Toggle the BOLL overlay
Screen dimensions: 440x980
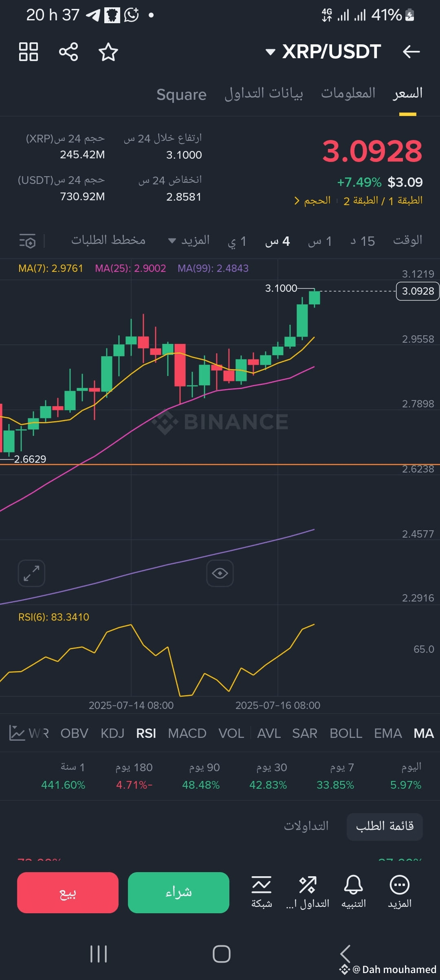click(x=346, y=733)
